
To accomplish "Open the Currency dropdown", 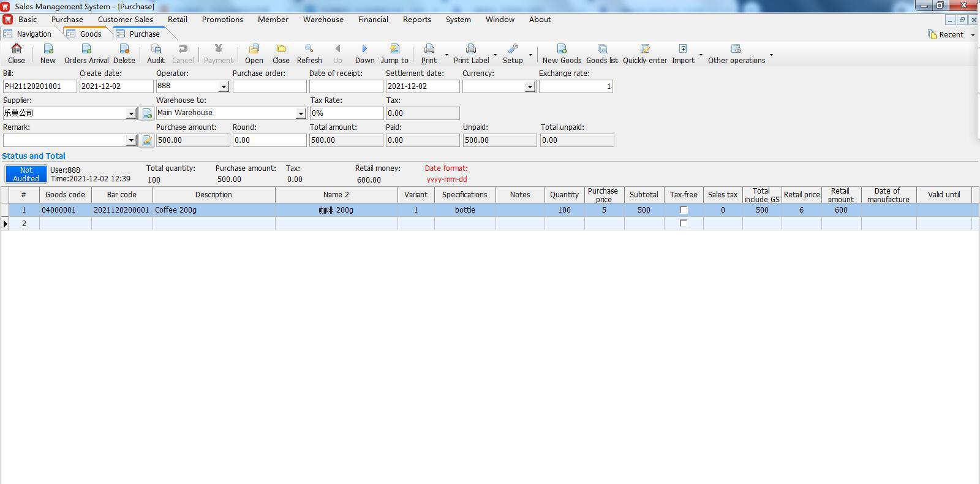I will click(530, 86).
